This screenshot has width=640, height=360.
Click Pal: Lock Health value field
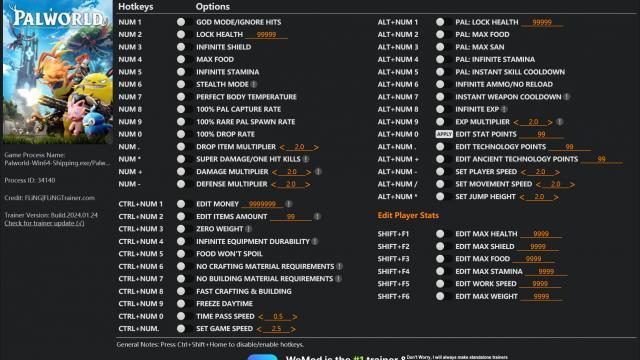pos(542,22)
